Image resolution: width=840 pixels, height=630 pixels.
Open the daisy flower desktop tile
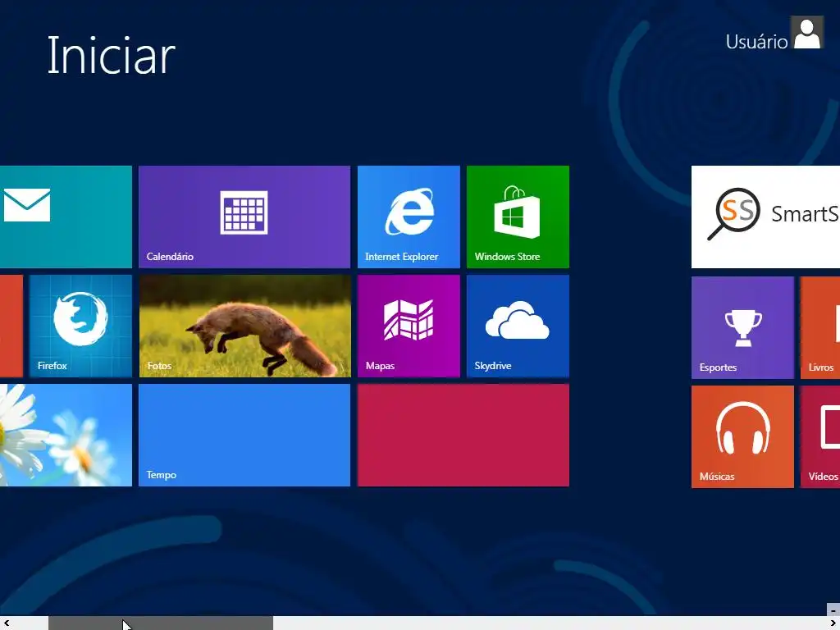point(66,435)
